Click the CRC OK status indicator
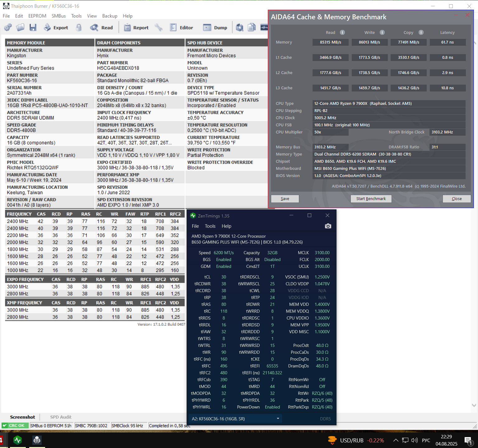Image resolution: width=478 pixels, height=448 pixels. (15, 426)
